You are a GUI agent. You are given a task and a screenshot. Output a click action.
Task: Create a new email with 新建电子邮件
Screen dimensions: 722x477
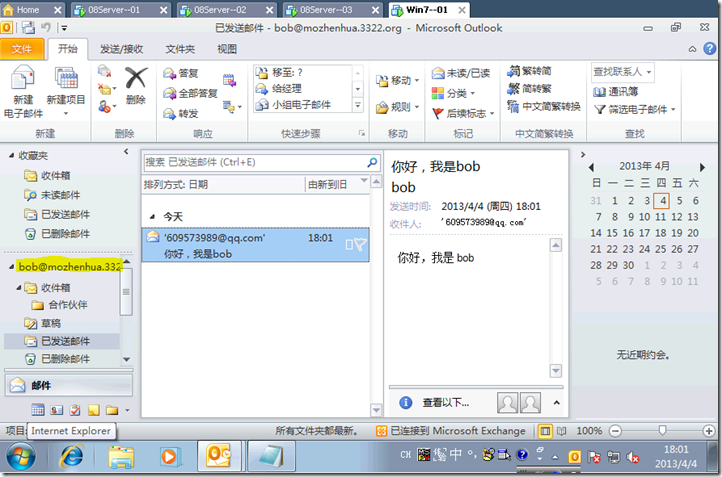click(x=23, y=92)
